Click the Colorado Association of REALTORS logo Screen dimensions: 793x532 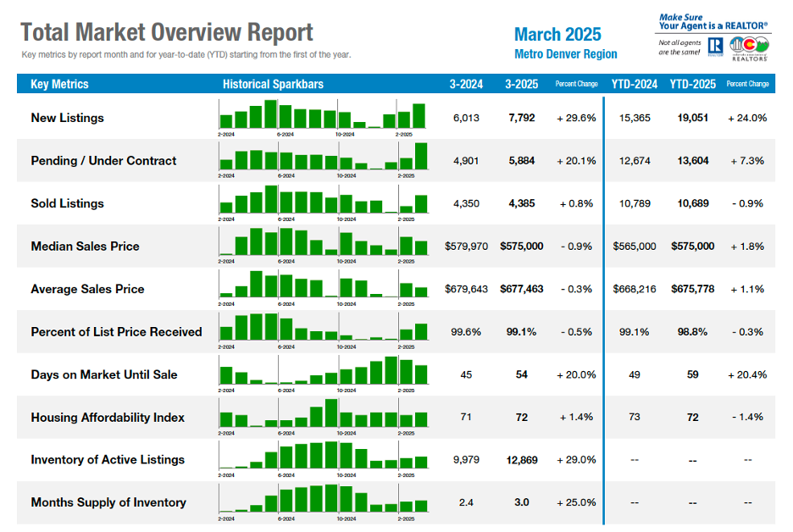coord(749,47)
